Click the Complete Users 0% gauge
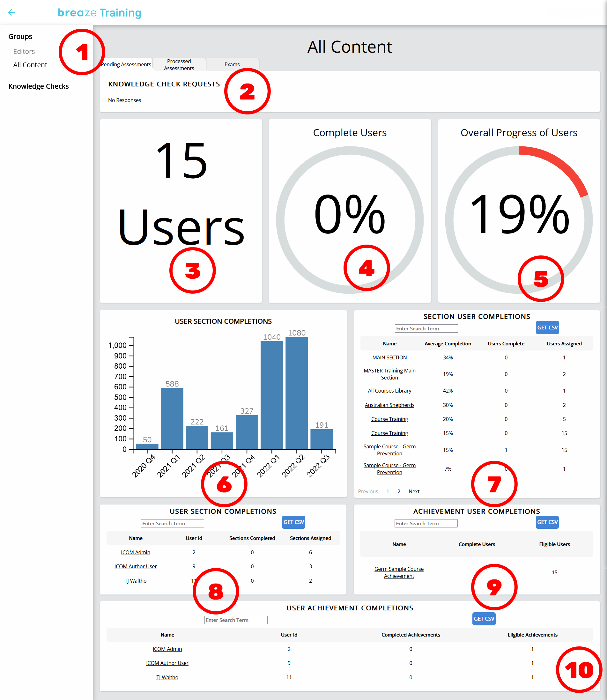Screen dimensions: 607x700 click(350, 219)
